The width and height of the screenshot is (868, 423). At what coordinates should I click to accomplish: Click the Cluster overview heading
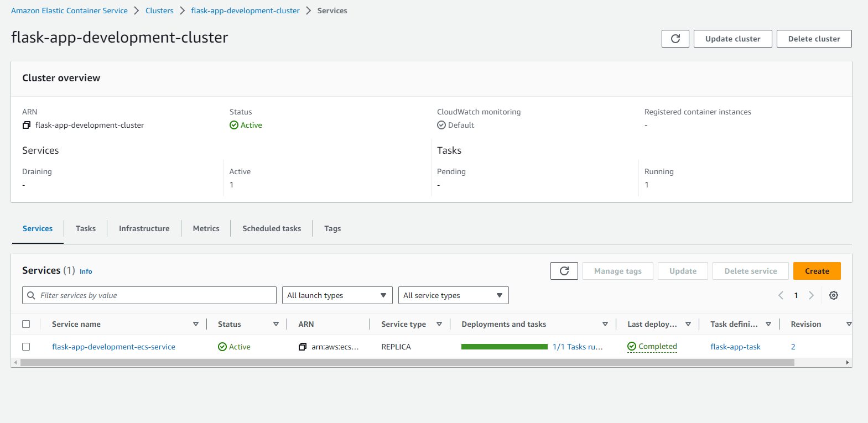(61, 78)
